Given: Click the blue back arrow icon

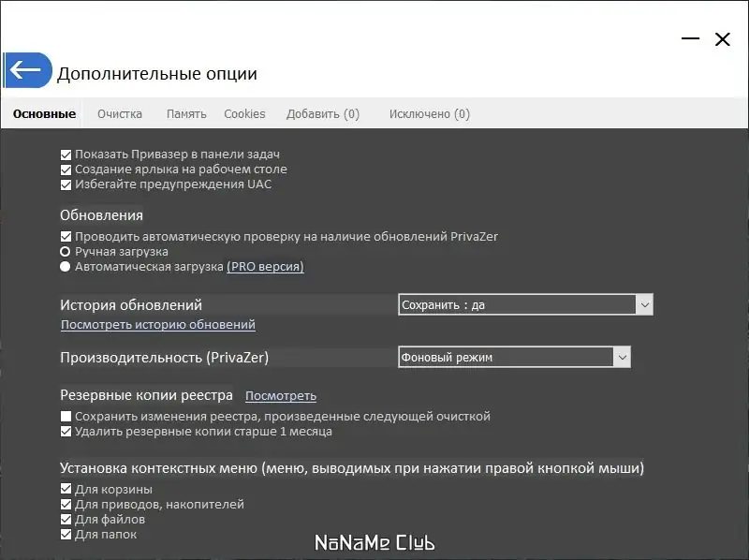Looking at the screenshot, I should pyautogui.click(x=26, y=70).
